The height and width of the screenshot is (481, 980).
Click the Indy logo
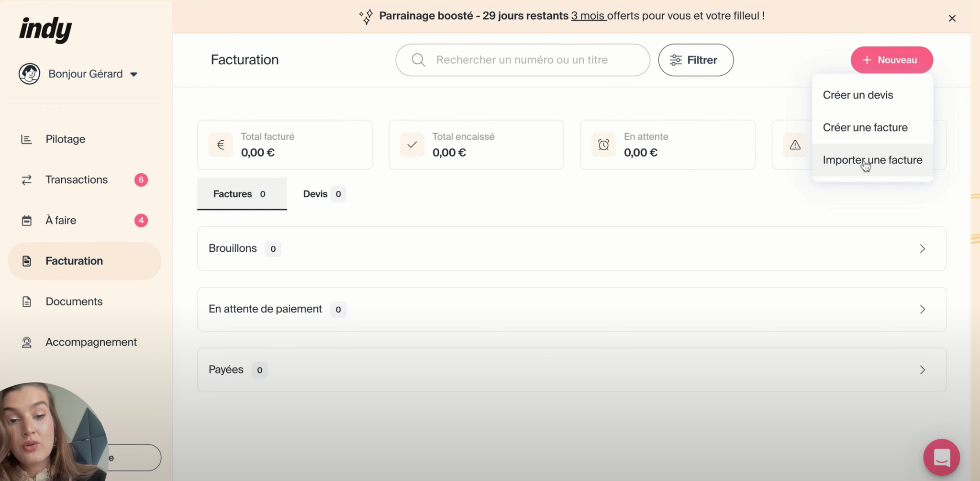tap(45, 29)
